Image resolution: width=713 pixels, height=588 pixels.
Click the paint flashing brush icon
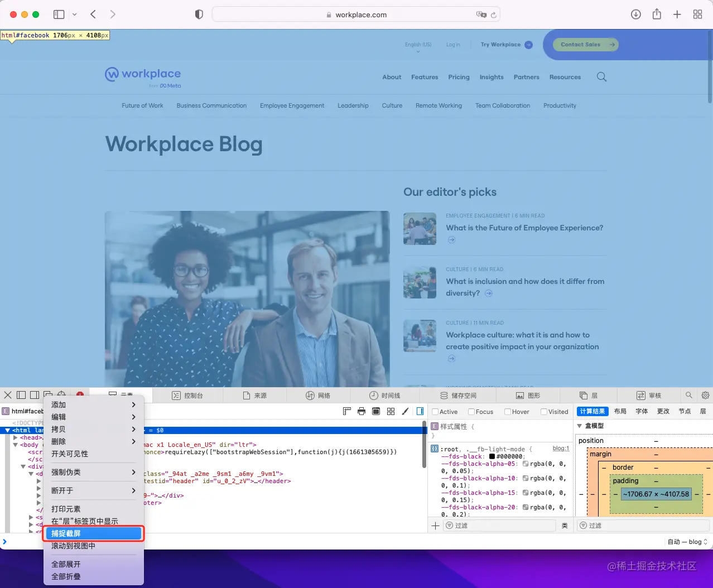[405, 411]
